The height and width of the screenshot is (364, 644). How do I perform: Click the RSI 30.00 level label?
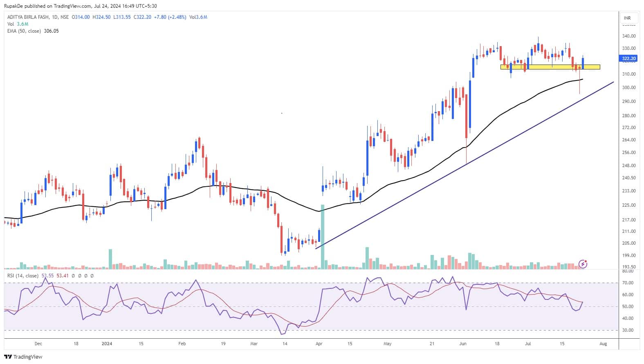(x=628, y=330)
